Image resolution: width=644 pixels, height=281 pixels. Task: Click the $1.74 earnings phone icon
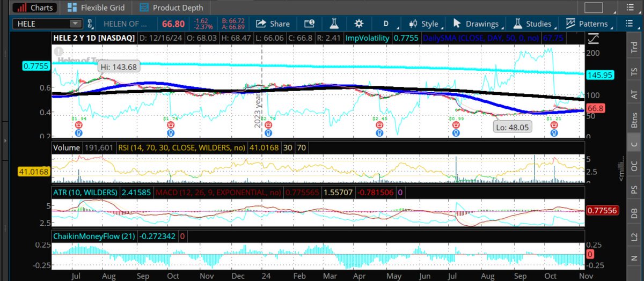click(x=170, y=125)
